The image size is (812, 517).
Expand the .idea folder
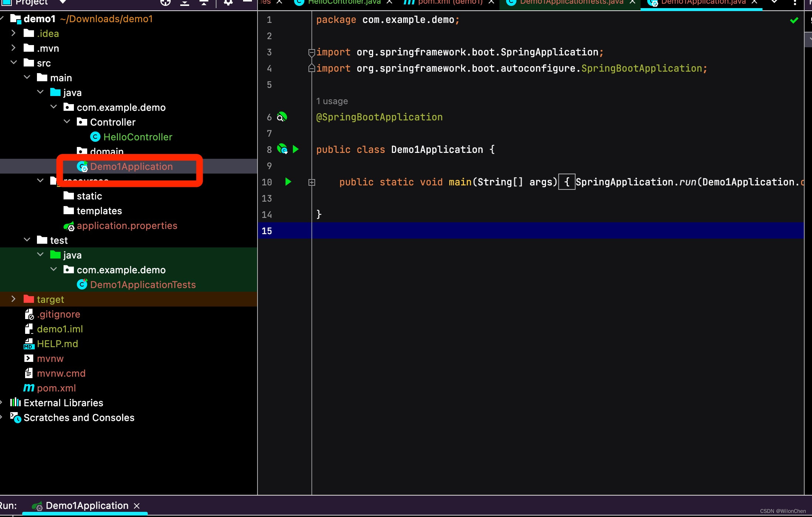[x=13, y=33]
